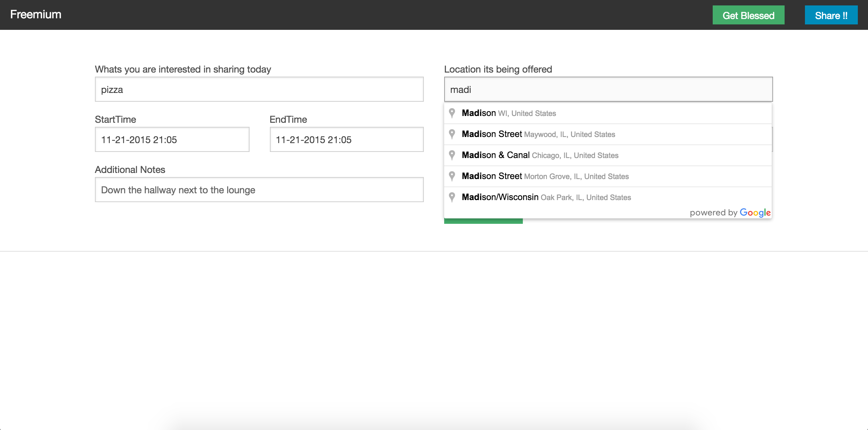The width and height of the screenshot is (868, 430).
Task: Click green submit button below suggestions list
Action: (483, 221)
